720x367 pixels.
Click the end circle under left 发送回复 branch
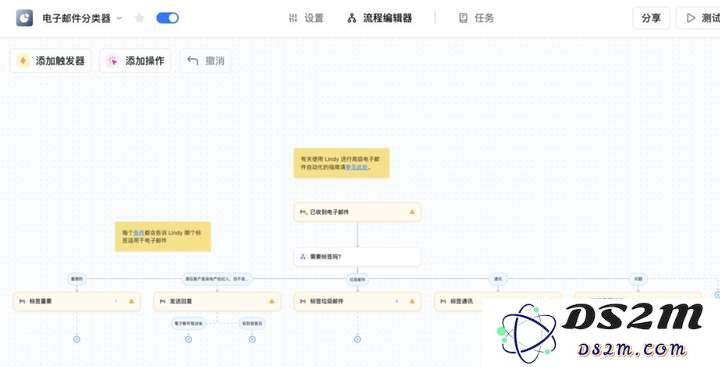click(188, 339)
